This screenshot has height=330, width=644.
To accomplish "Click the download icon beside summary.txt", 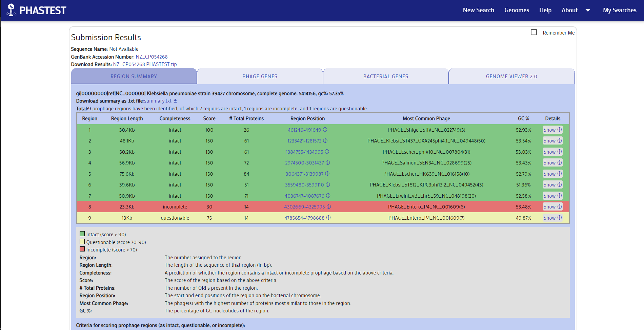I will (x=175, y=101).
